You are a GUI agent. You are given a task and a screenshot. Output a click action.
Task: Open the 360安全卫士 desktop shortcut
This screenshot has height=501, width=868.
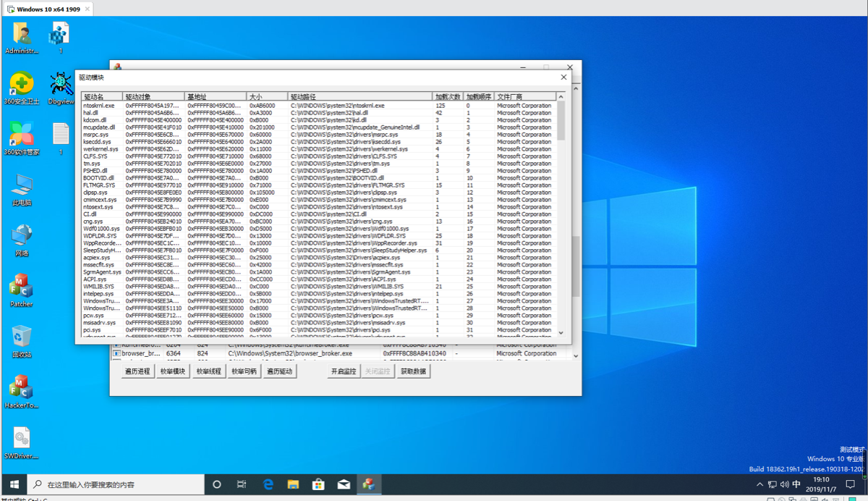(x=22, y=88)
